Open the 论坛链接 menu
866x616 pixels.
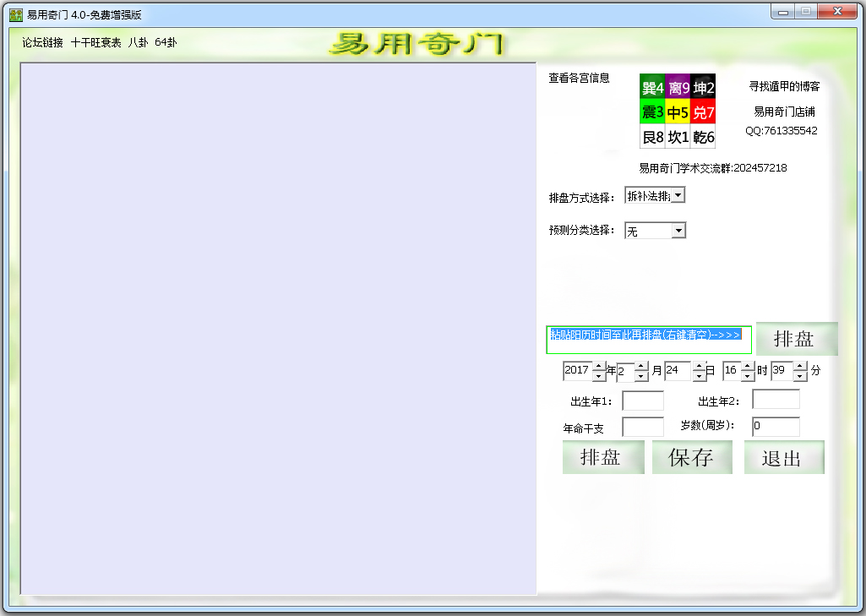click(x=42, y=42)
